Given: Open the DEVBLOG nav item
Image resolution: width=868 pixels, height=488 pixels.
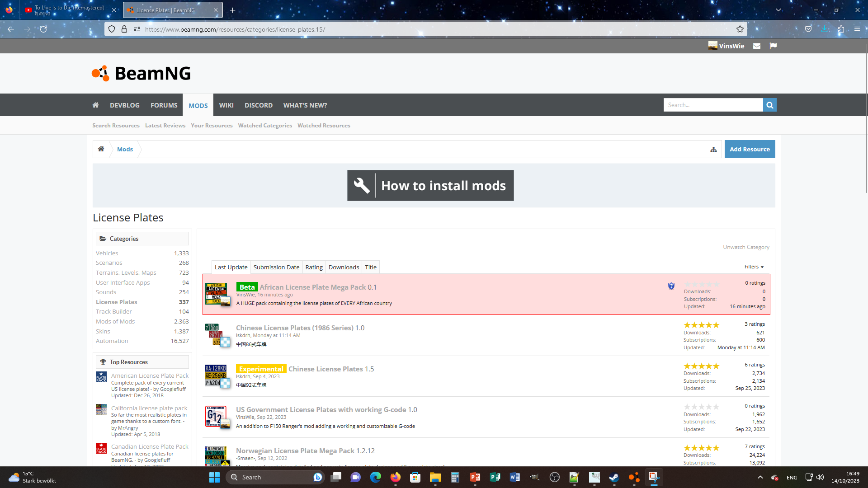Looking at the screenshot, I should [x=125, y=105].
